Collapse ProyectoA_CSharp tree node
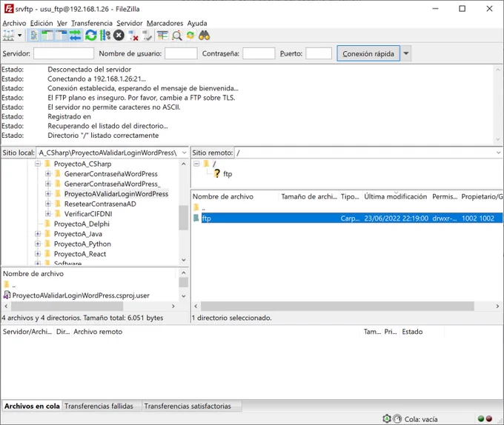The width and height of the screenshot is (504, 425). point(38,164)
